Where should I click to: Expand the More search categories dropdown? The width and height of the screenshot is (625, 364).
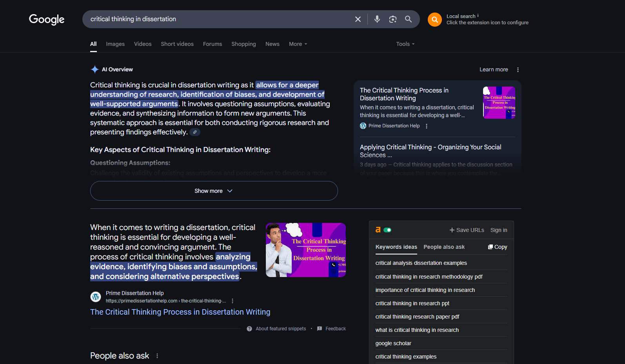[298, 44]
